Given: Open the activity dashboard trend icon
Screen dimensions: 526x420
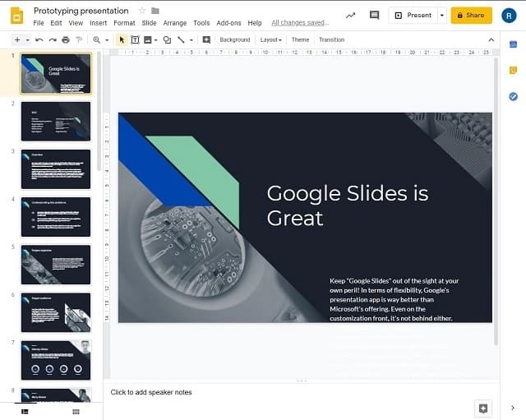Looking at the screenshot, I should pyautogui.click(x=351, y=16).
